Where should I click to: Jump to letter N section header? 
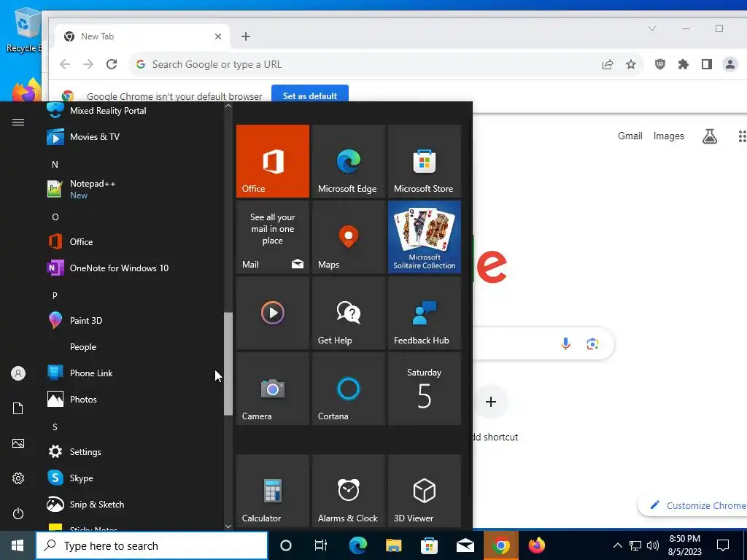pos(55,164)
